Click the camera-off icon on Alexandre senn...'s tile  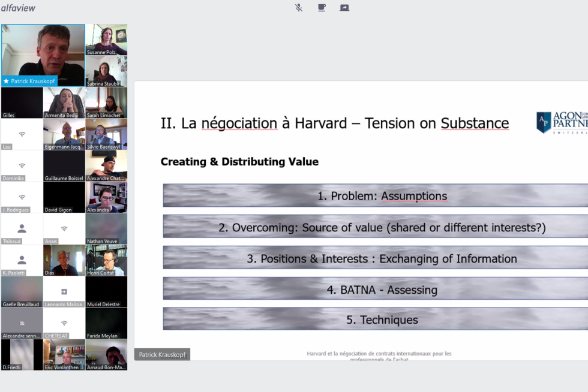[x=22, y=323]
